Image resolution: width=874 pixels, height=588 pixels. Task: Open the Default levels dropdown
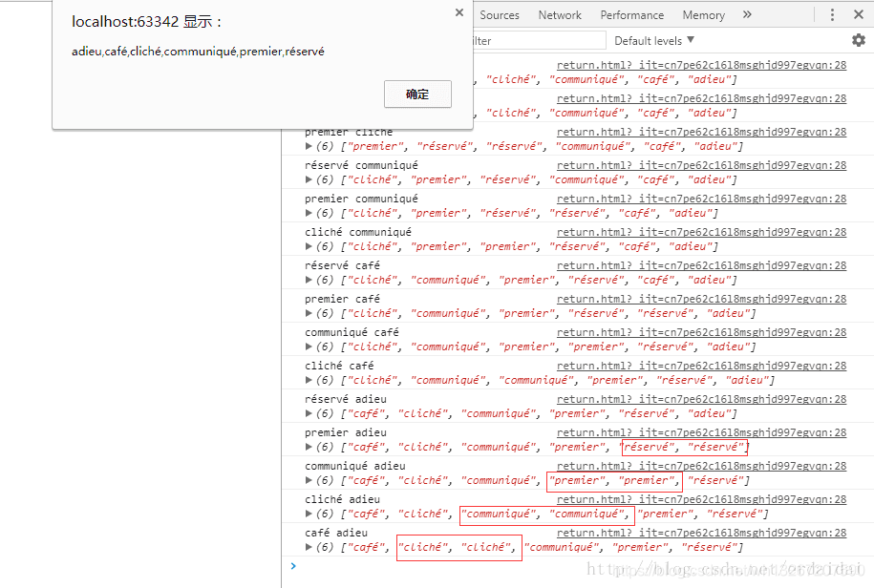pos(652,40)
